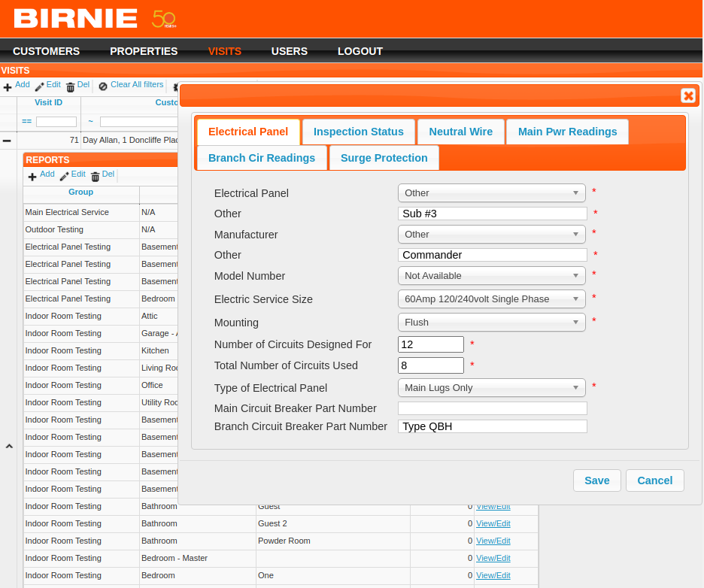Switch to the Inspection Status tab
This screenshot has width=704, height=588.
pos(358,132)
